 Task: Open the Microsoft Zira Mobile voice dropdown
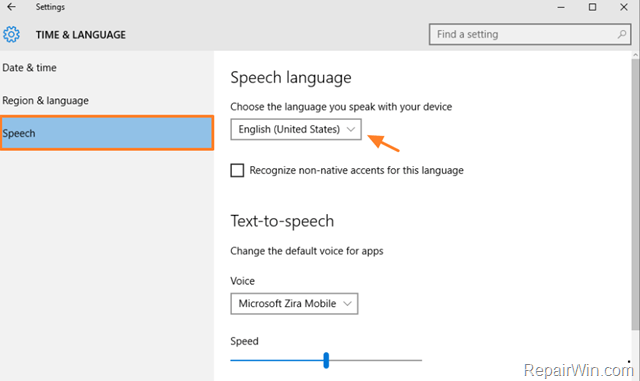tap(294, 303)
